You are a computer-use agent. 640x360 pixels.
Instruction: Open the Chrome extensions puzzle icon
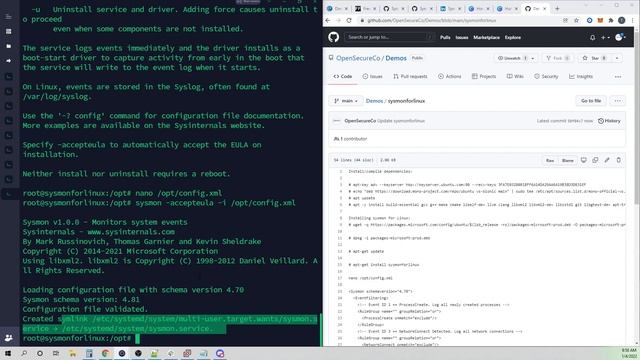pos(611,20)
